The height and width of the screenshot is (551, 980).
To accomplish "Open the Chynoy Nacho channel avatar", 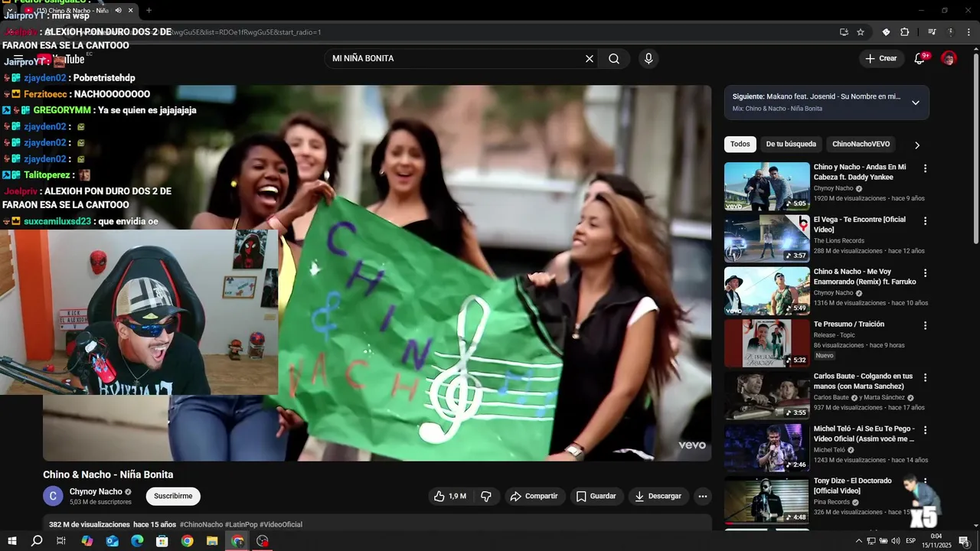I will (53, 496).
